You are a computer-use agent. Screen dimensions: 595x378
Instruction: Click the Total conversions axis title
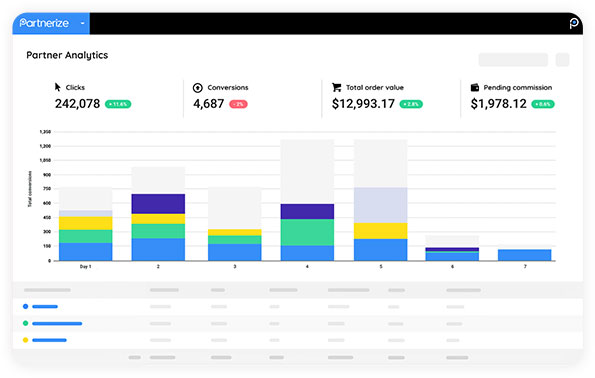point(30,189)
